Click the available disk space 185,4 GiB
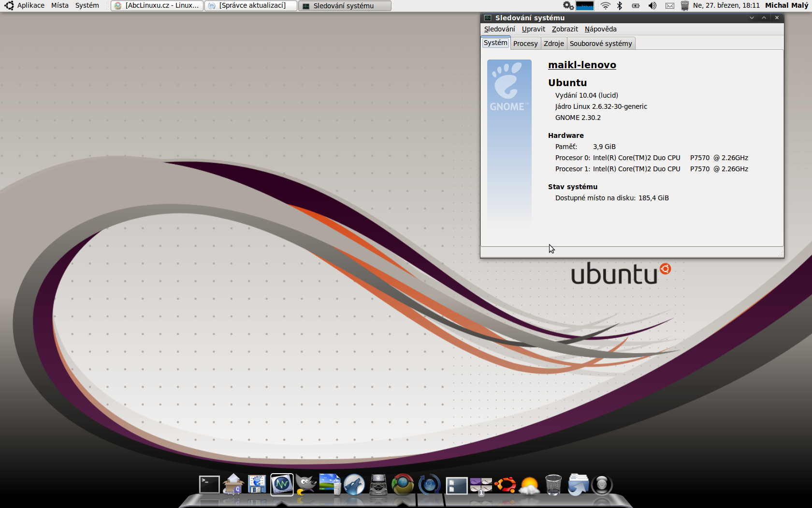812x508 pixels. tap(653, 198)
